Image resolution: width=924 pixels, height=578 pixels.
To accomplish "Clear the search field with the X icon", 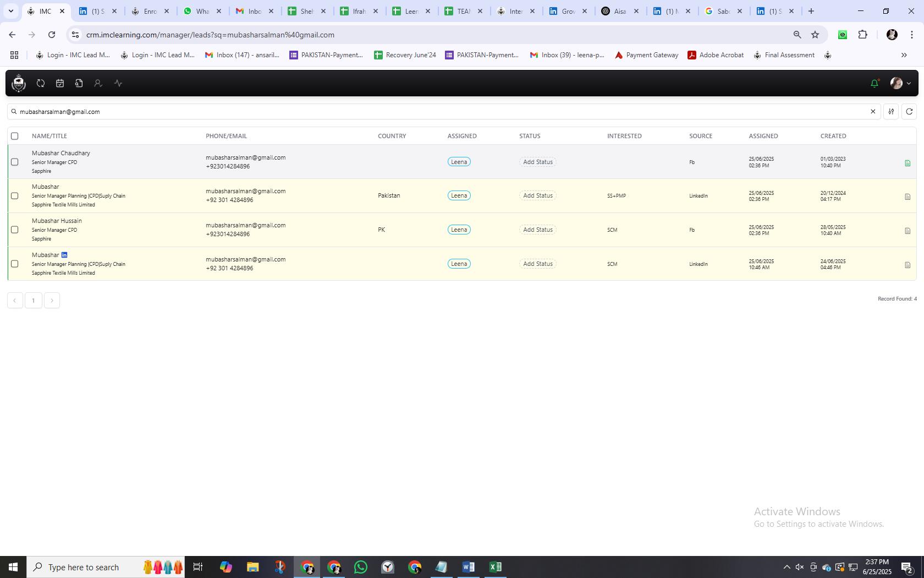I will coord(873,112).
